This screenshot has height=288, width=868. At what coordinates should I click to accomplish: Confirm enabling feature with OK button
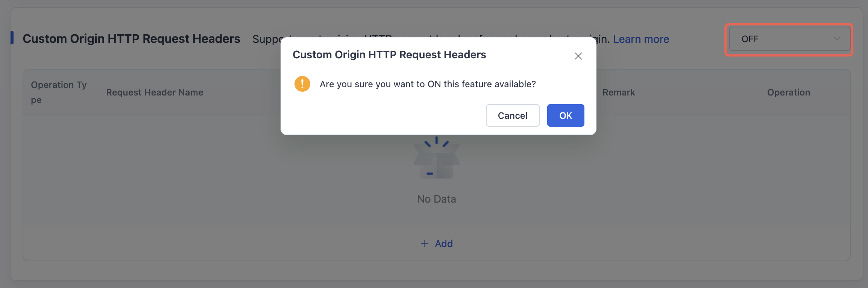tap(566, 115)
